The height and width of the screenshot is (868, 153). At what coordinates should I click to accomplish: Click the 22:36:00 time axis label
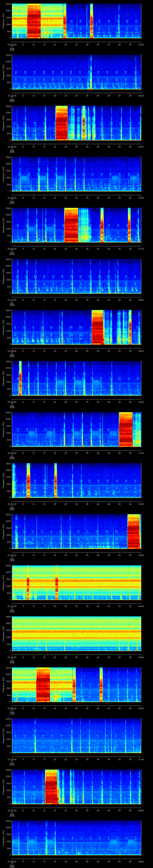[12, 759]
